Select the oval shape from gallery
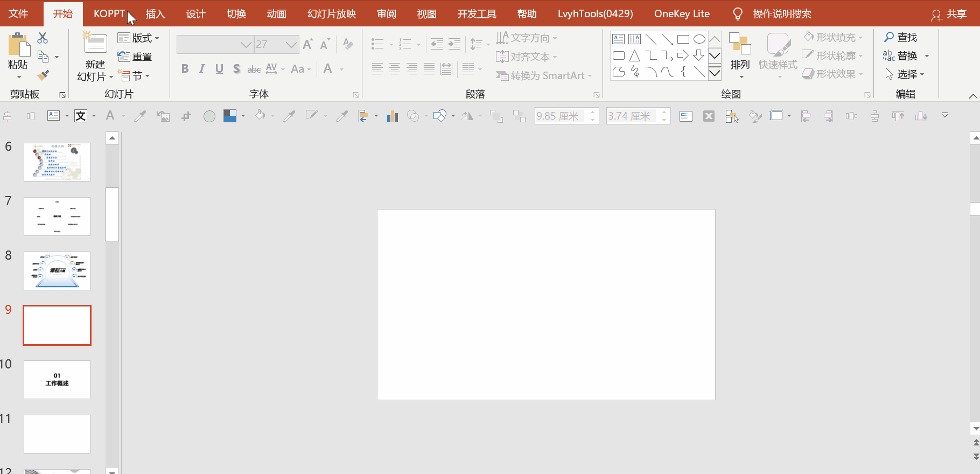This screenshot has width=980, height=474. pos(699,39)
